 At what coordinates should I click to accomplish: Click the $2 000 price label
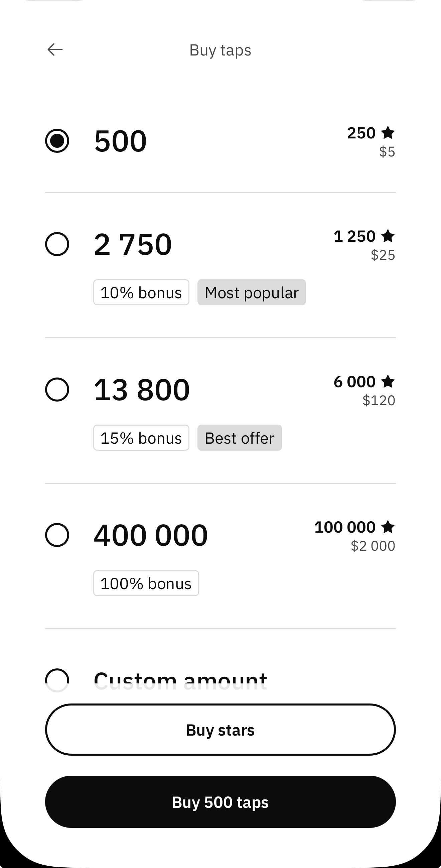(373, 546)
